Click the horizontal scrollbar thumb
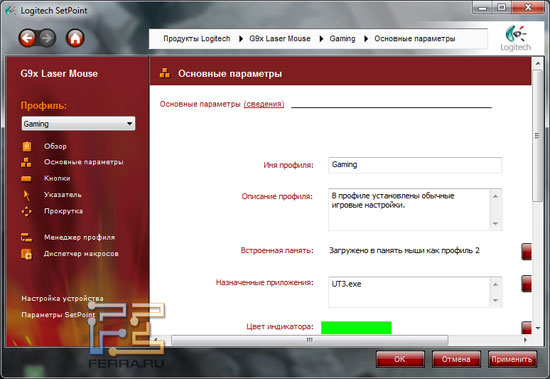This screenshot has height=379, width=550. (x=309, y=340)
